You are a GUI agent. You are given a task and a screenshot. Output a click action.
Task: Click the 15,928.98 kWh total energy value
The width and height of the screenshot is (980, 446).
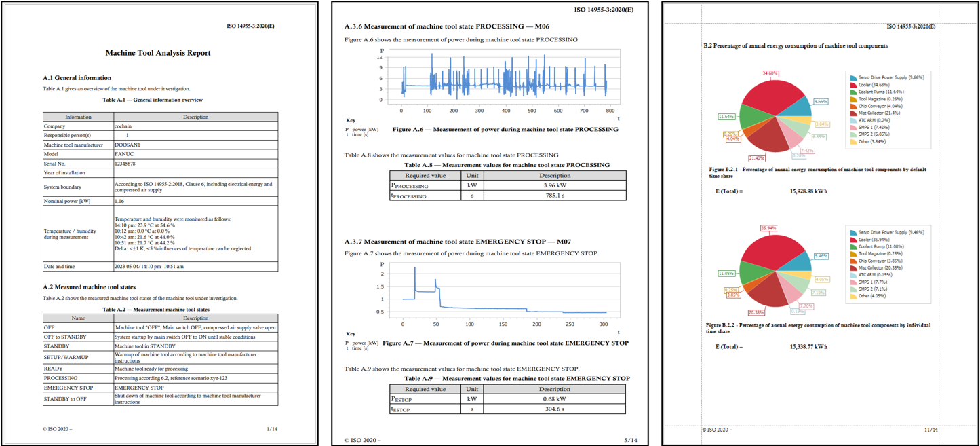coord(808,191)
